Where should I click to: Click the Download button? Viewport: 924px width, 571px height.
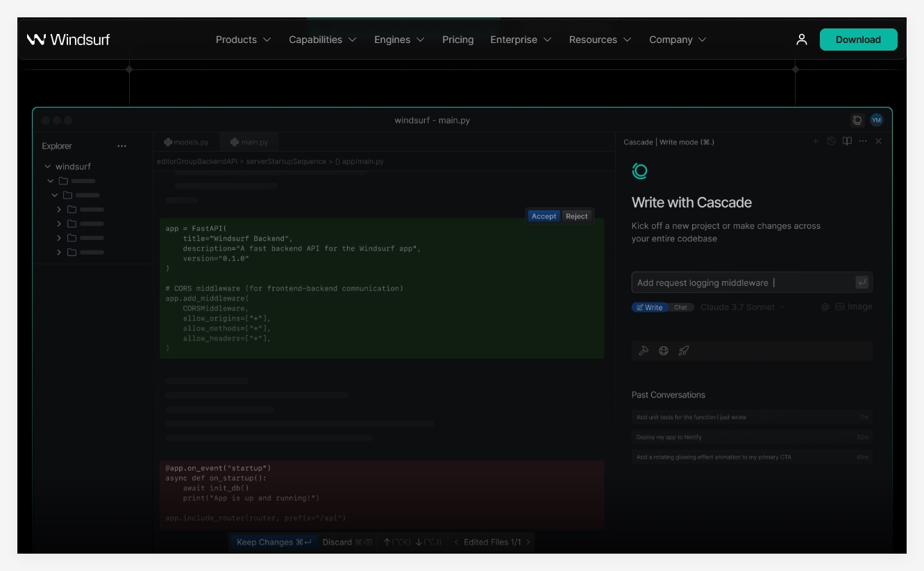[x=858, y=40]
